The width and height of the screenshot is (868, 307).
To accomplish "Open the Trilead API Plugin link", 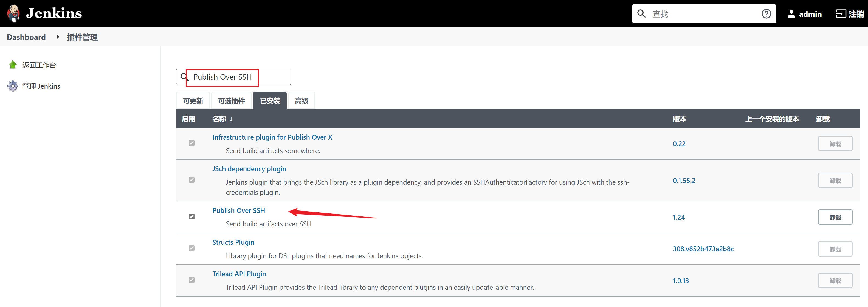I will tap(239, 274).
